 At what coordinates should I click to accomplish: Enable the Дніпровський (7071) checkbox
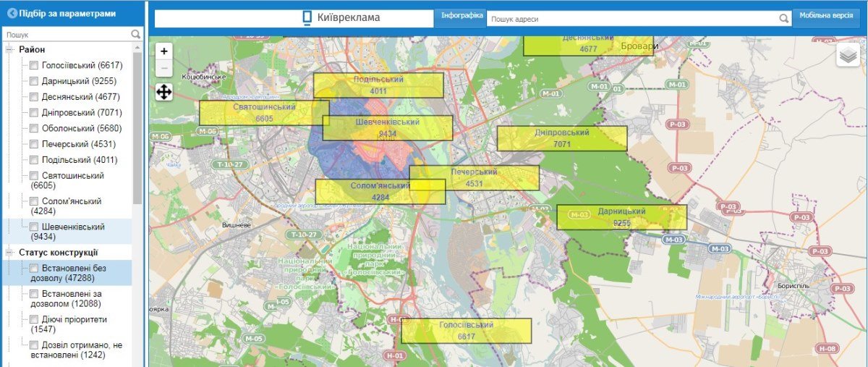click(34, 114)
